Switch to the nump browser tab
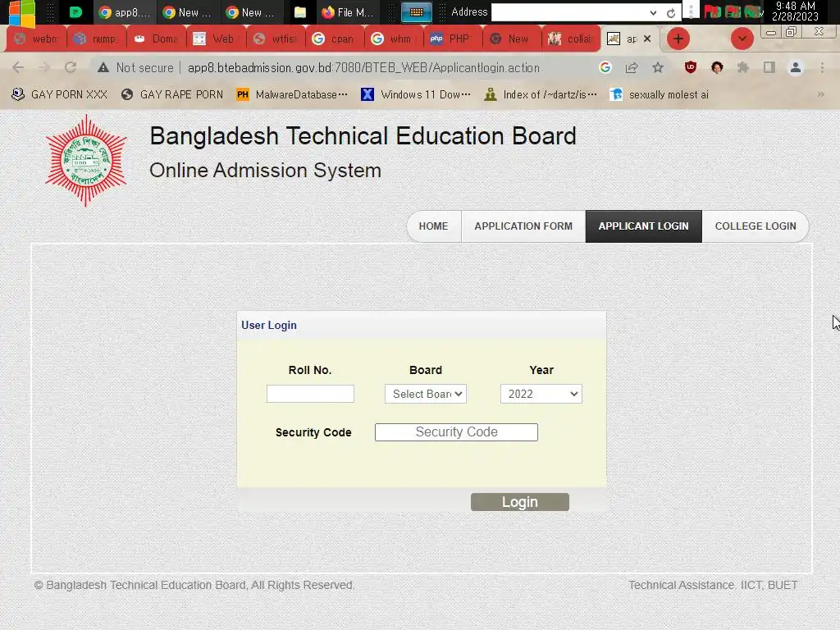The image size is (840, 630). point(96,39)
